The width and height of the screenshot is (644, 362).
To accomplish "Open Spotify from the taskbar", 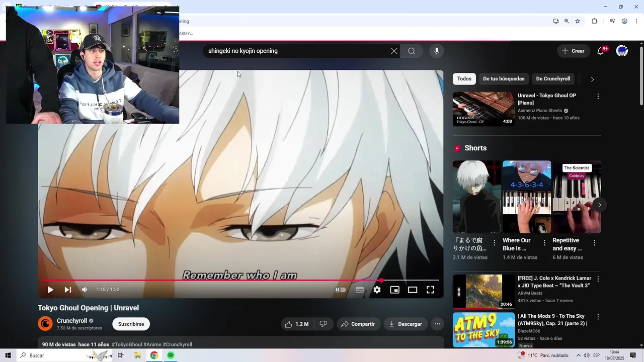I will [x=171, y=355].
